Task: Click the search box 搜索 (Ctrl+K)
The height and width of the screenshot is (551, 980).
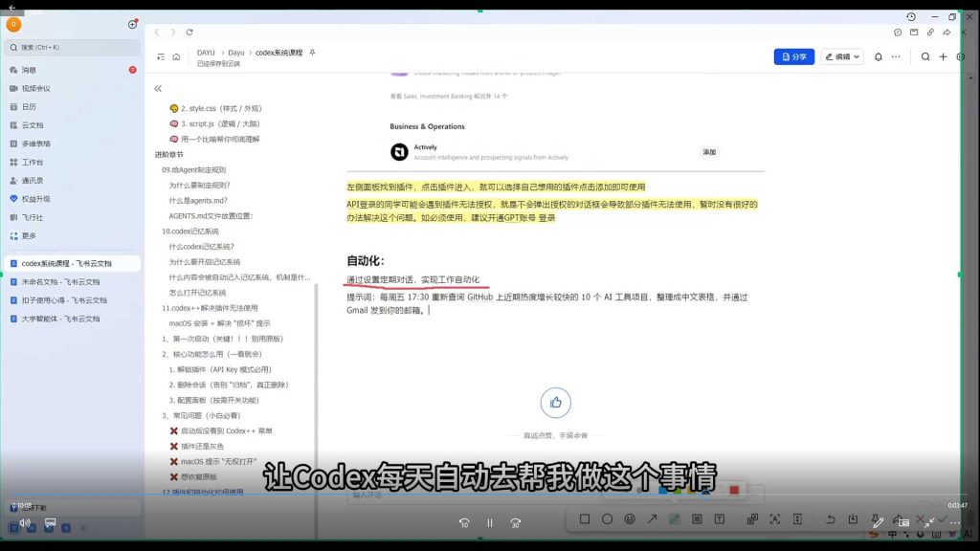Action: [x=73, y=48]
